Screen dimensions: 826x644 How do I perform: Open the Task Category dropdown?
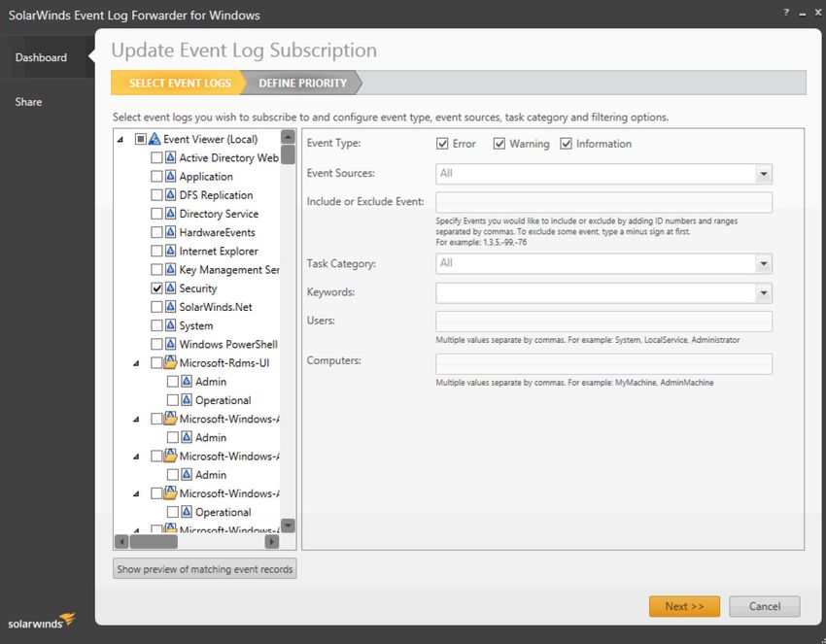point(763,264)
